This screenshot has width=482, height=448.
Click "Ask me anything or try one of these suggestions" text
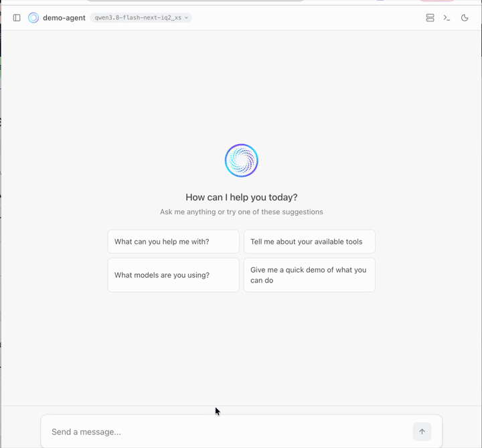pyautogui.click(x=241, y=212)
